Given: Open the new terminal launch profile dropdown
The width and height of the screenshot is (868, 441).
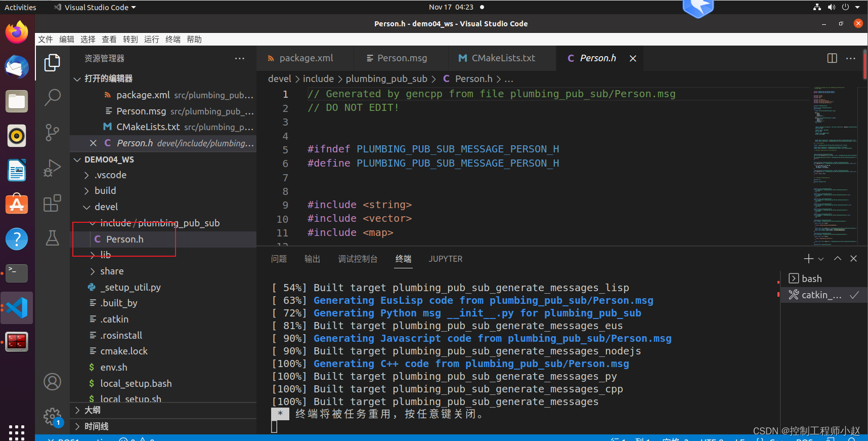Looking at the screenshot, I should click(821, 259).
